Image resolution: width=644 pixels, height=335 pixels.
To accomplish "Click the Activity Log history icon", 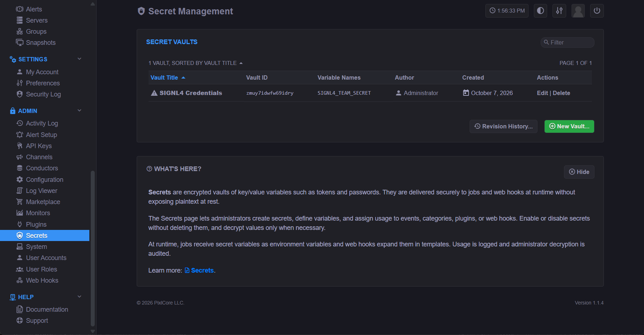I will click(20, 123).
